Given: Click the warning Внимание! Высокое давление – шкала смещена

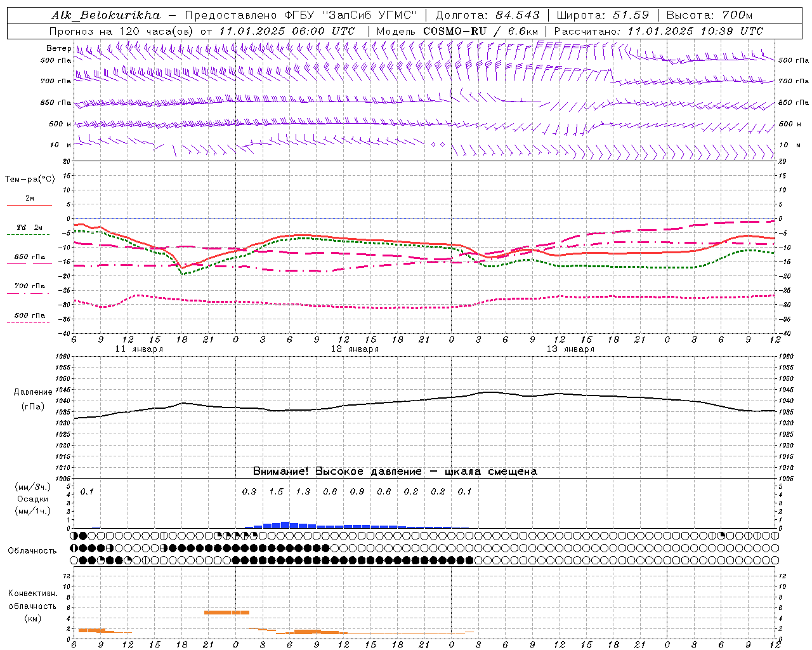Looking at the screenshot, I should (x=395, y=472).
